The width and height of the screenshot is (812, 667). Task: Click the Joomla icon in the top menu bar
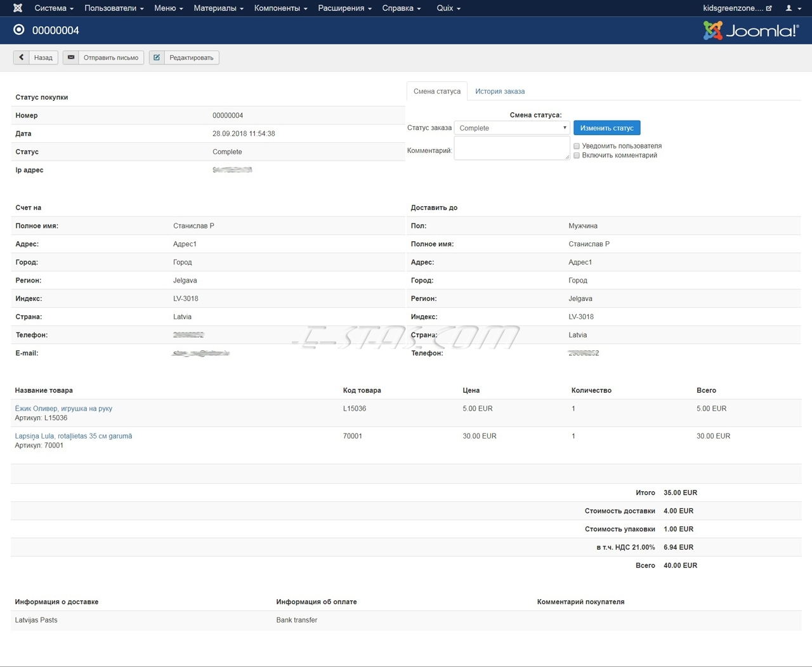pyautogui.click(x=18, y=8)
